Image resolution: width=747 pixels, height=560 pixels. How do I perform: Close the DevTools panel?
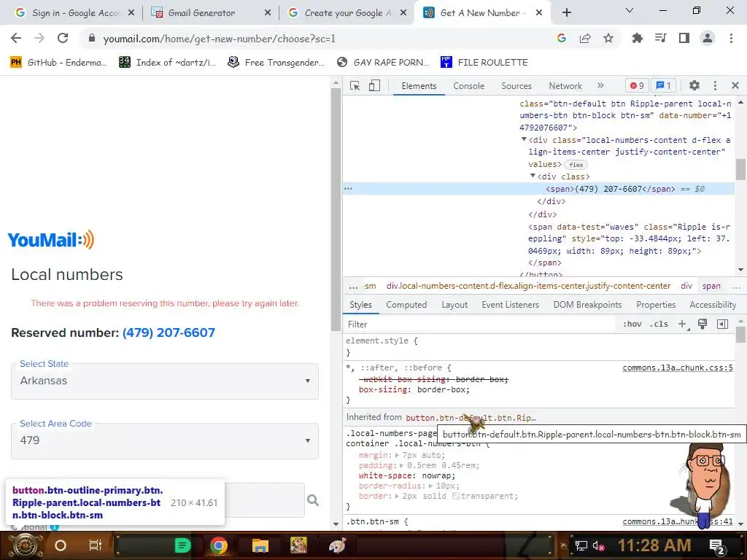coord(735,86)
